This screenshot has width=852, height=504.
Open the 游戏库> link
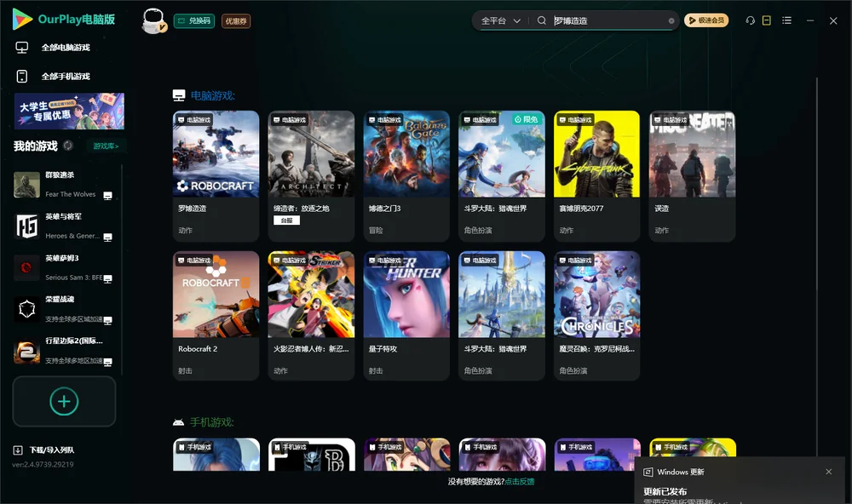[x=106, y=146]
